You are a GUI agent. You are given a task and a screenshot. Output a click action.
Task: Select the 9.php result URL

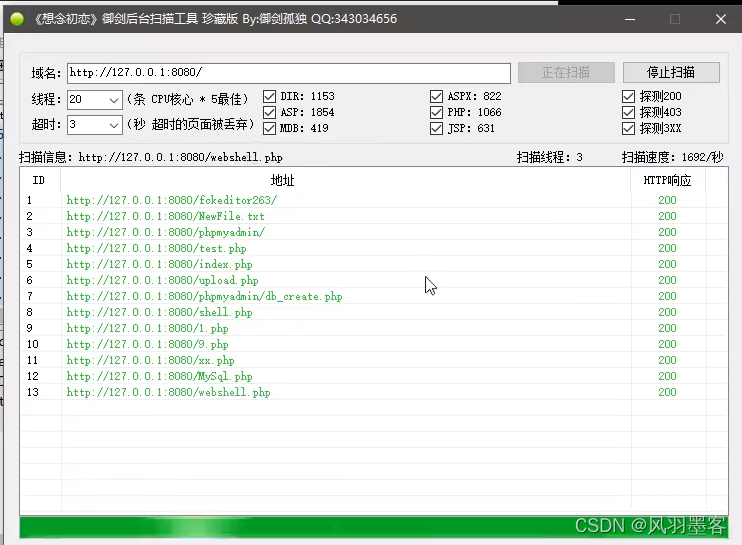click(x=147, y=344)
